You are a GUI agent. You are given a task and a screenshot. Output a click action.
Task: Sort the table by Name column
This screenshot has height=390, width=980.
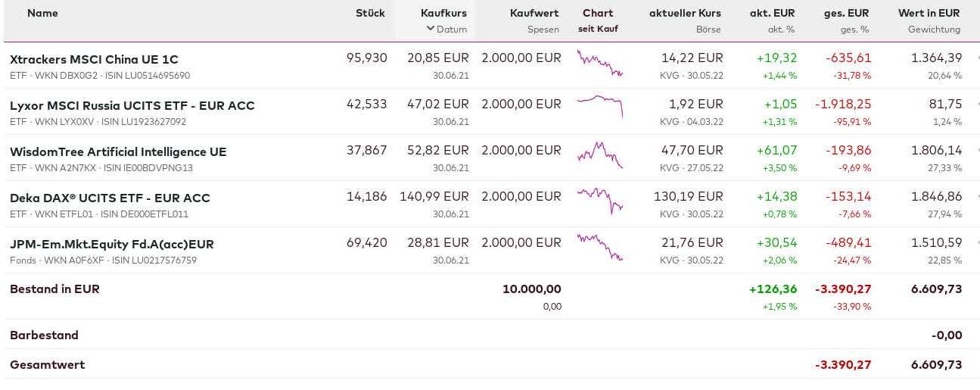pos(42,13)
